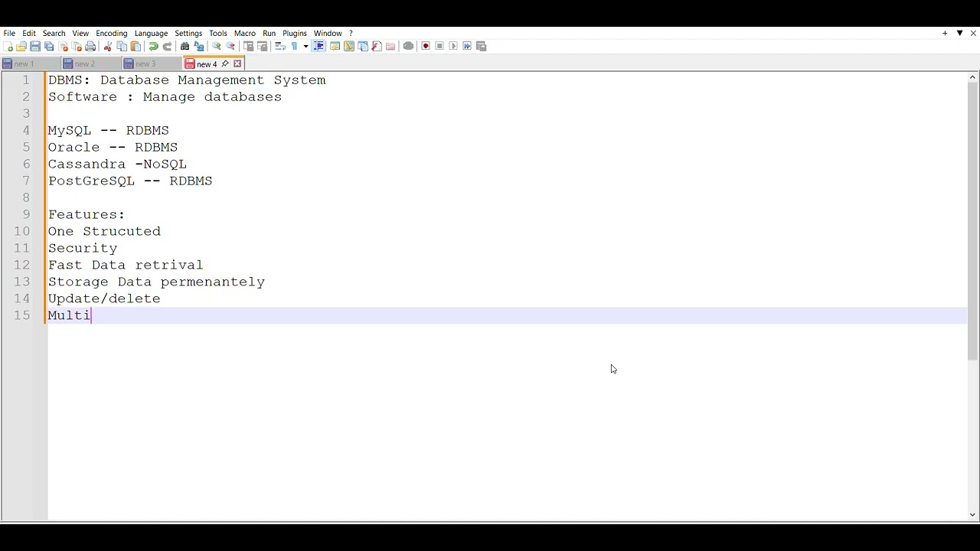Click the Zoom Out toolbar icon
The width and height of the screenshot is (980, 551).
(x=230, y=46)
